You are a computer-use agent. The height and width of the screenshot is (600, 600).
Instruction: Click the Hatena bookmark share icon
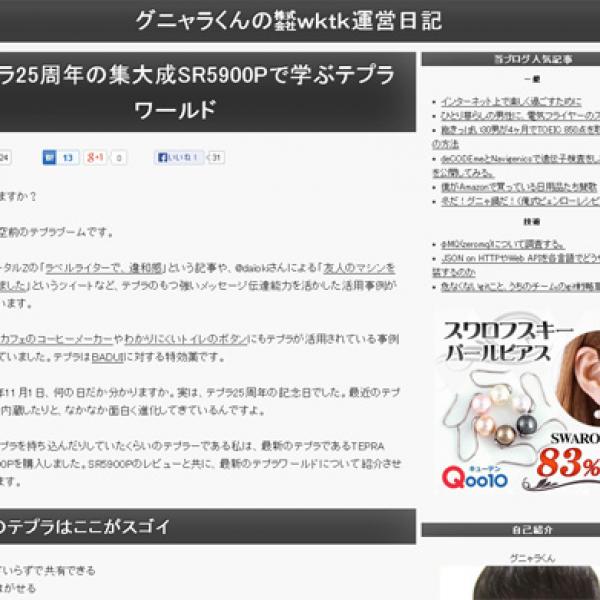coord(49,157)
